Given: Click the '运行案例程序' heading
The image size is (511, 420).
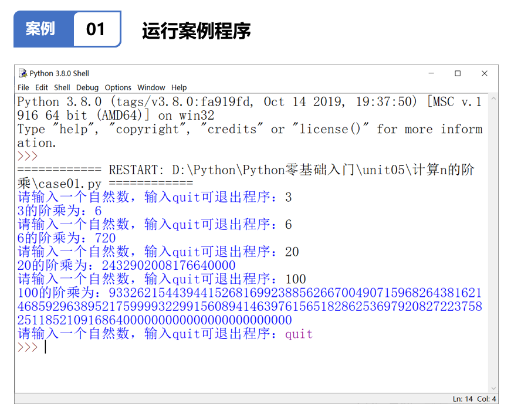Looking at the screenshot, I should pos(197,31).
